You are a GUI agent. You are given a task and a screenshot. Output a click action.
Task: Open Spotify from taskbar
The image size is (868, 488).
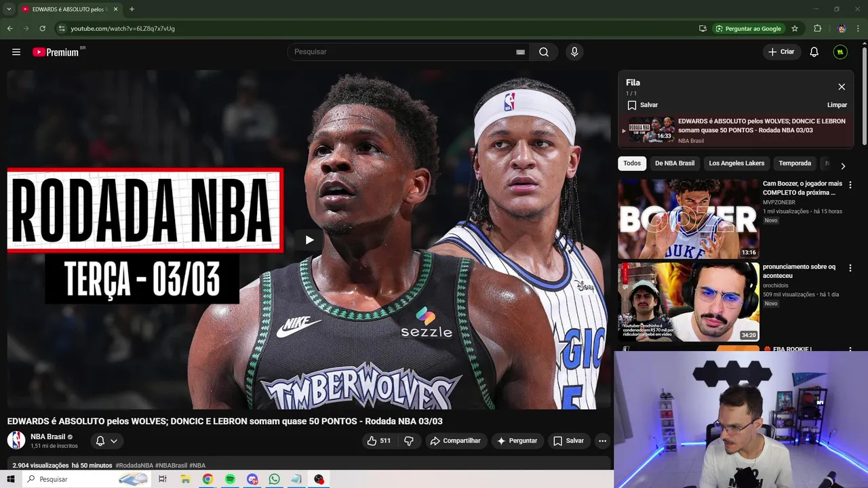[230, 479]
